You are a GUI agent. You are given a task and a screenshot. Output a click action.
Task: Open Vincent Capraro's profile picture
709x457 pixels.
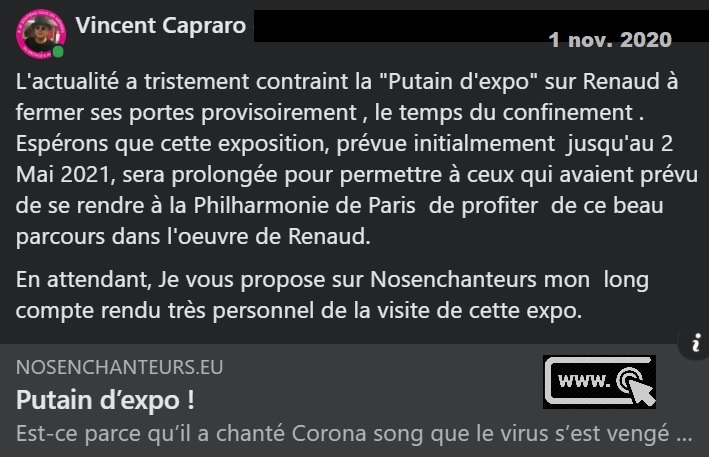click(x=41, y=34)
